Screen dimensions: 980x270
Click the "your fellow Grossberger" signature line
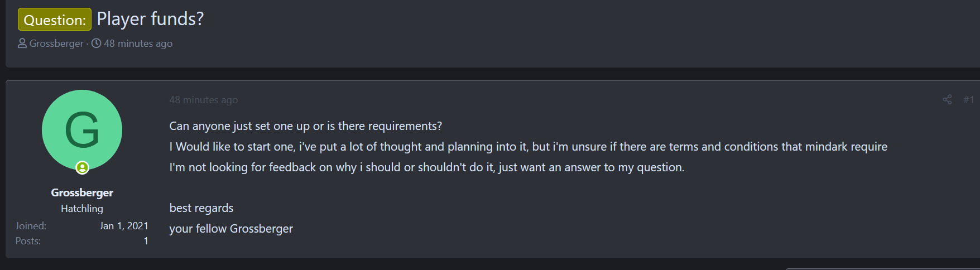click(231, 229)
